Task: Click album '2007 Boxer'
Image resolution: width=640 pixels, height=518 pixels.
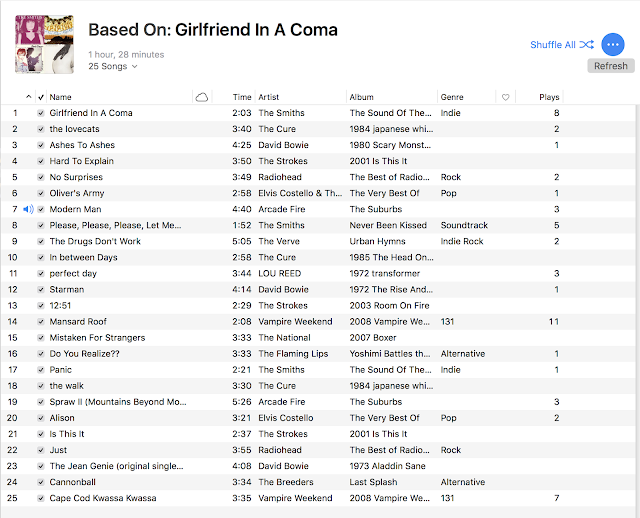Action: [x=373, y=338]
